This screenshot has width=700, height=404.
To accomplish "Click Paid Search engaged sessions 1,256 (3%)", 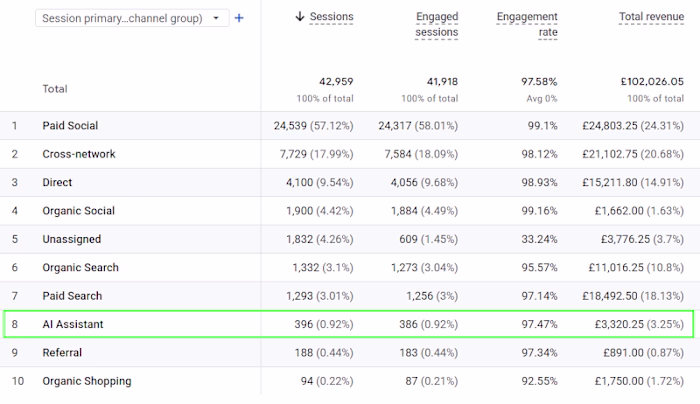I will (x=432, y=296).
